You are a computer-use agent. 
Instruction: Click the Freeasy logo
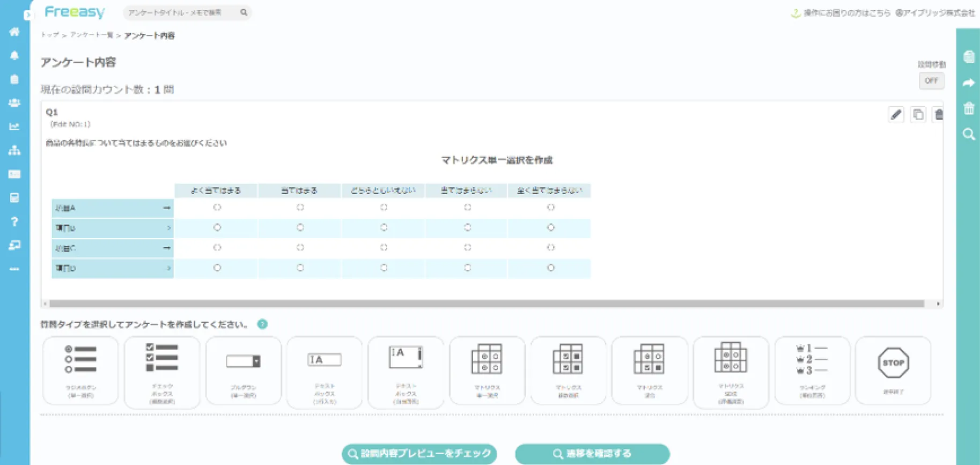click(75, 12)
